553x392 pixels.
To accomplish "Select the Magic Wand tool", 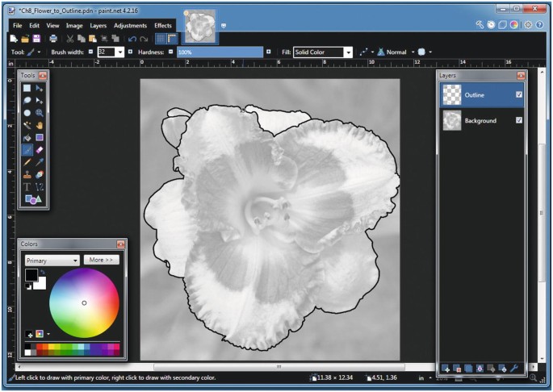I will pos(27,125).
